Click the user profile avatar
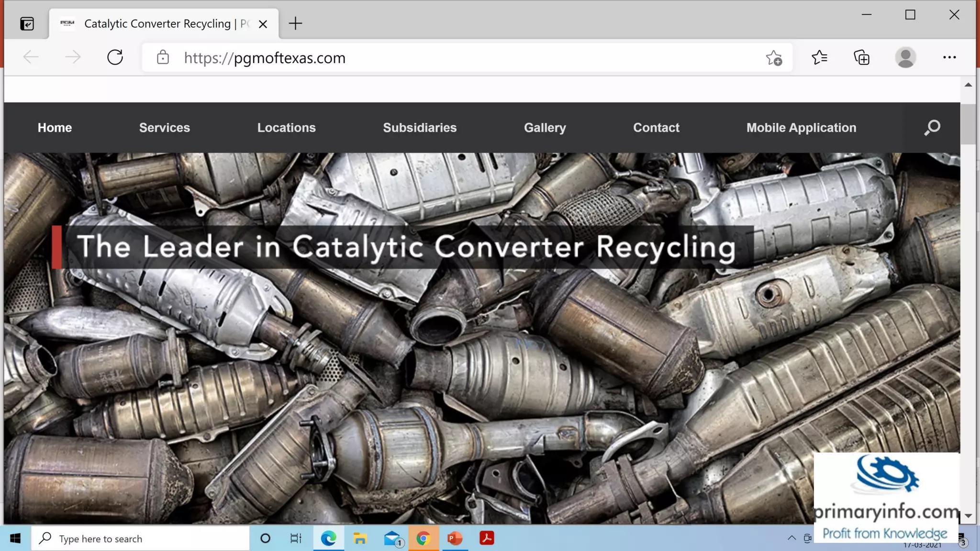The height and width of the screenshot is (551, 980). pos(905,58)
